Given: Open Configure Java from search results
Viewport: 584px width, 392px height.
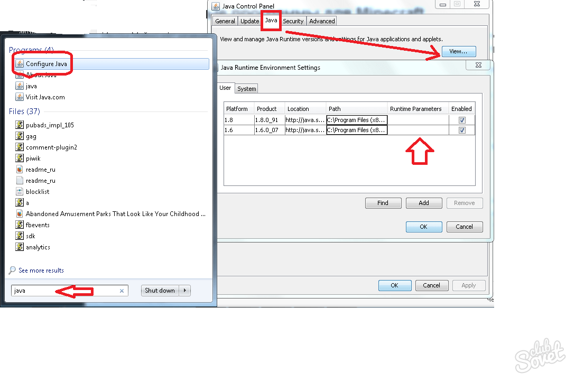Looking at the screenshot, I should coord(47,64).
